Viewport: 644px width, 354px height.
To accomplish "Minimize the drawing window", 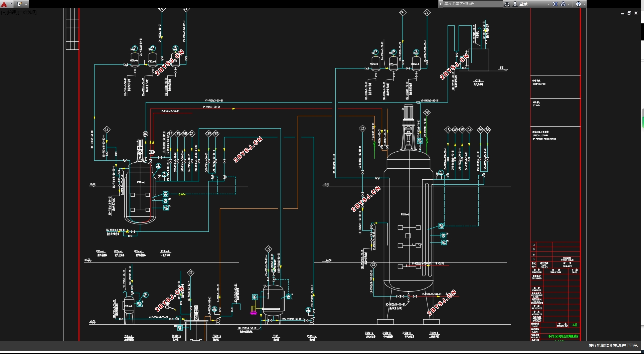I will 622,13.
